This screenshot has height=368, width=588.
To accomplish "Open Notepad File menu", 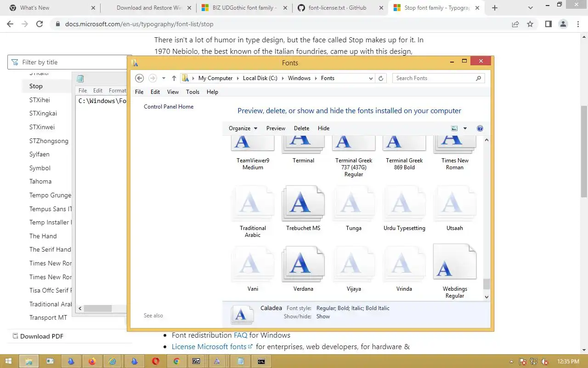I will tap(83, 91).
